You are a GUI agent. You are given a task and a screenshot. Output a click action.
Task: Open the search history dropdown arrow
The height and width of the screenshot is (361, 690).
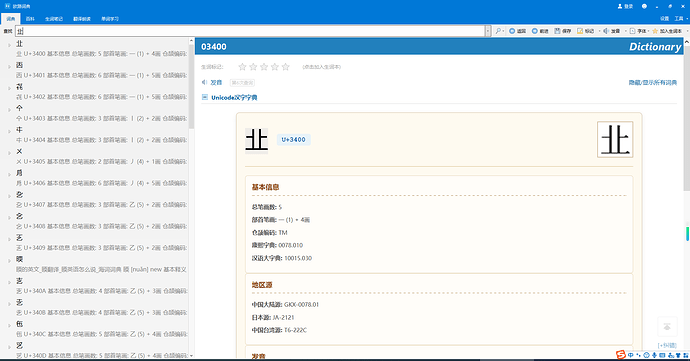488,31
